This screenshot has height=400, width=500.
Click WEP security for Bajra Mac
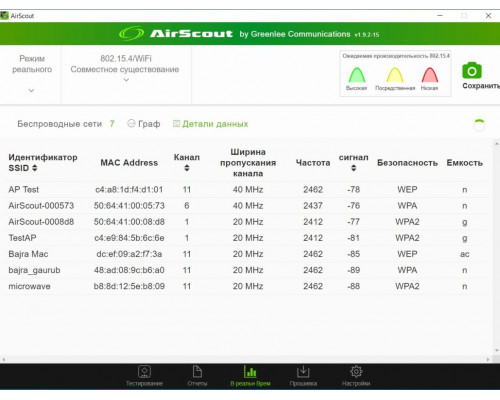point(407,254)
